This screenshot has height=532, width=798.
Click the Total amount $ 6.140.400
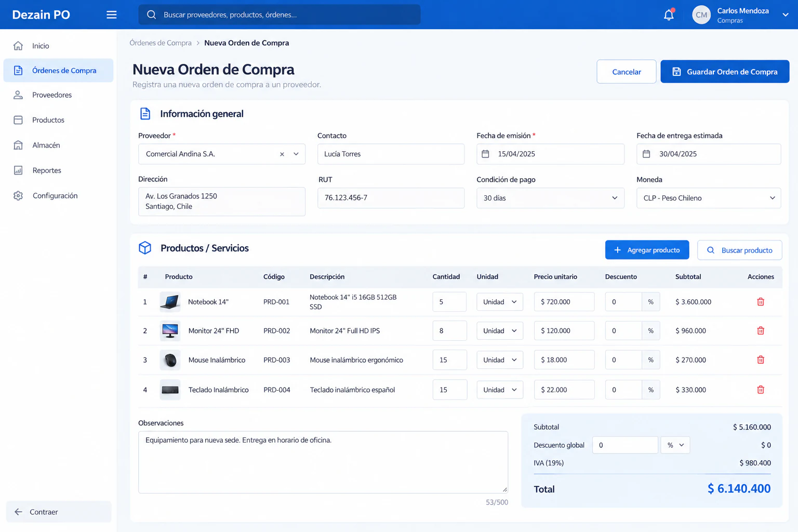click(x=739, y=488)
